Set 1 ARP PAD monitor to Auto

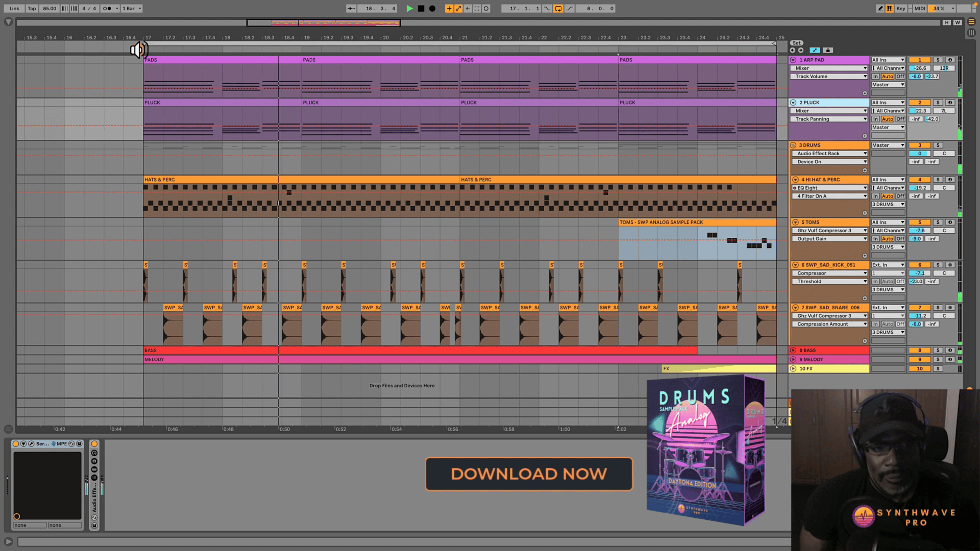click(x=887, y=77)
